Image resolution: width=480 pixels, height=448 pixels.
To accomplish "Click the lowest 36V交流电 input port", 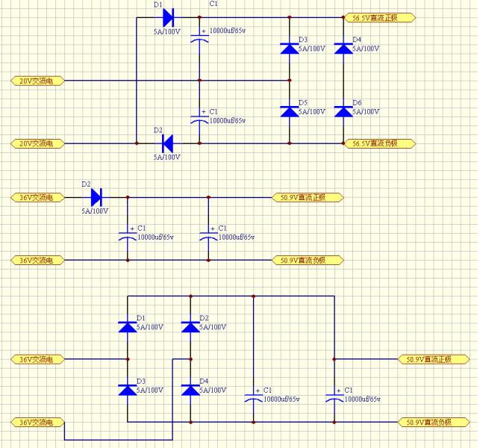I will click(37, 422).
